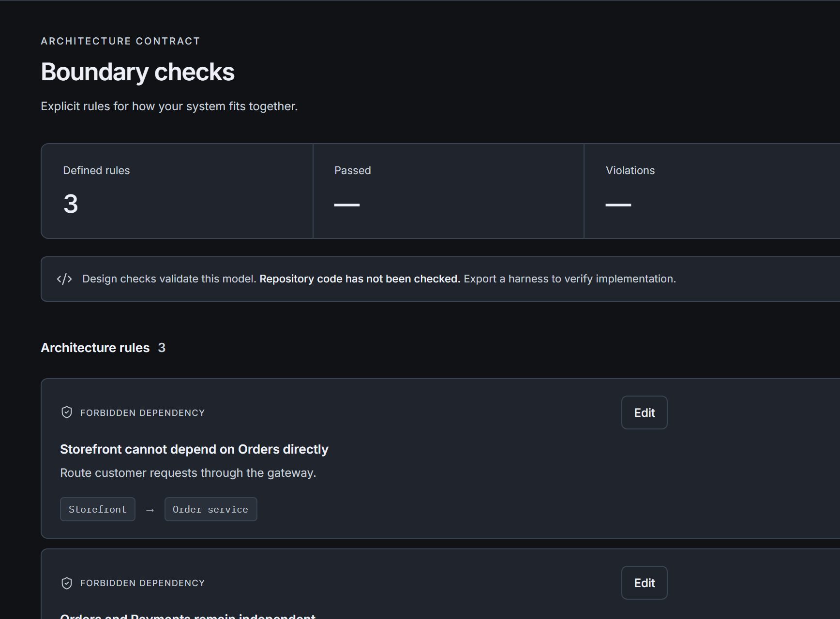
Task: Edit the Orders and Payments independence rule
Action: coord(645,583)
